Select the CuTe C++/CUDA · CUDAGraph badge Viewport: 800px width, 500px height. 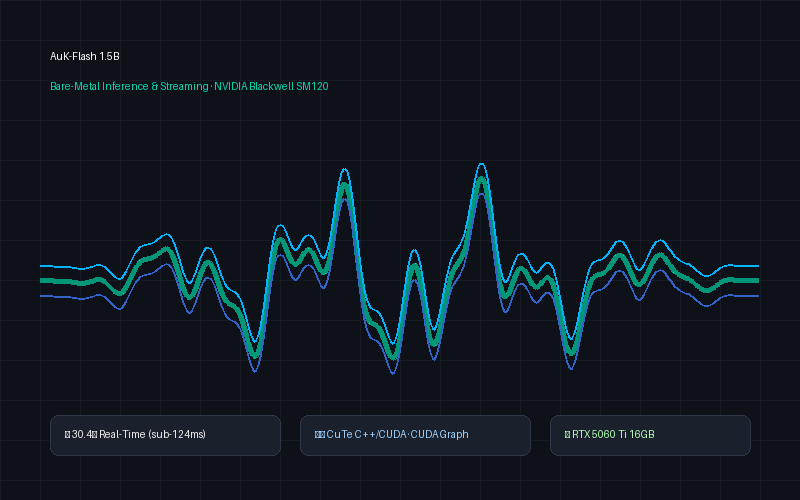click(415, 435)
